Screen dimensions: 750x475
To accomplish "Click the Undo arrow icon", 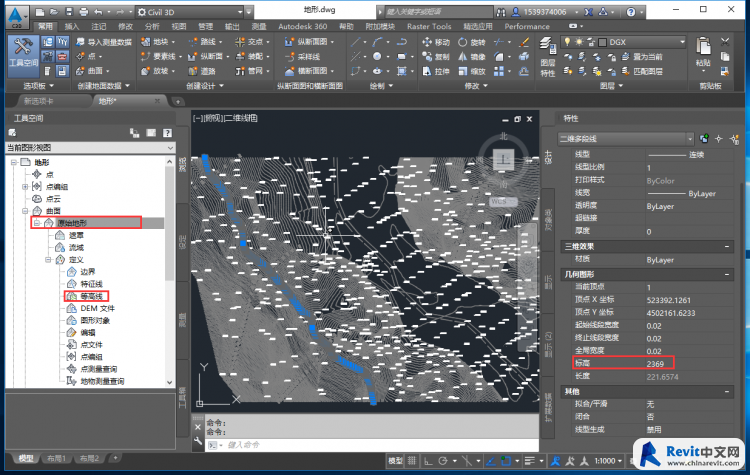I will [99, 12].
